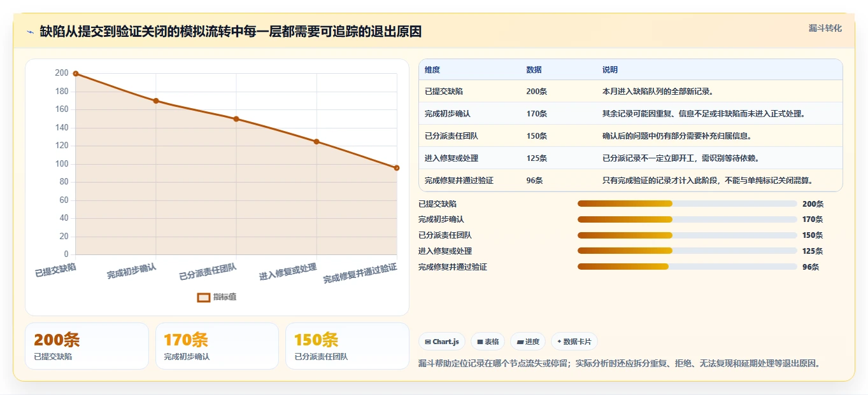The image size is (868, 395).
Task: Select the 数据卡片 chip
Action: tap(574, 342)
